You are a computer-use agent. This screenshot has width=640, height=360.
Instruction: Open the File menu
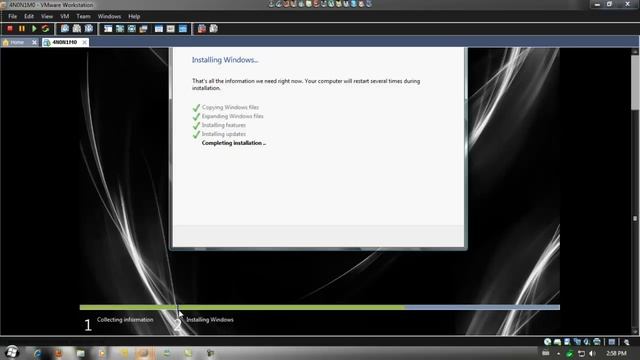coord(13,16)
